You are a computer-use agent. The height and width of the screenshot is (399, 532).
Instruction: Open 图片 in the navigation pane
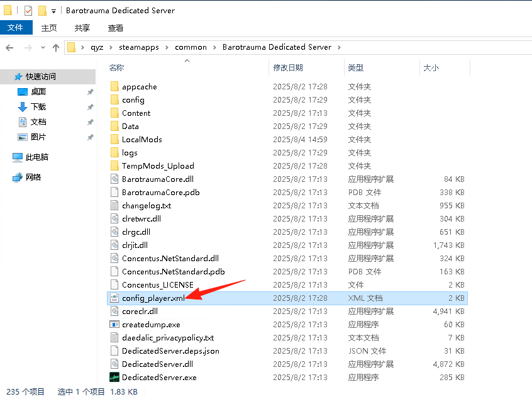(38, 137)
